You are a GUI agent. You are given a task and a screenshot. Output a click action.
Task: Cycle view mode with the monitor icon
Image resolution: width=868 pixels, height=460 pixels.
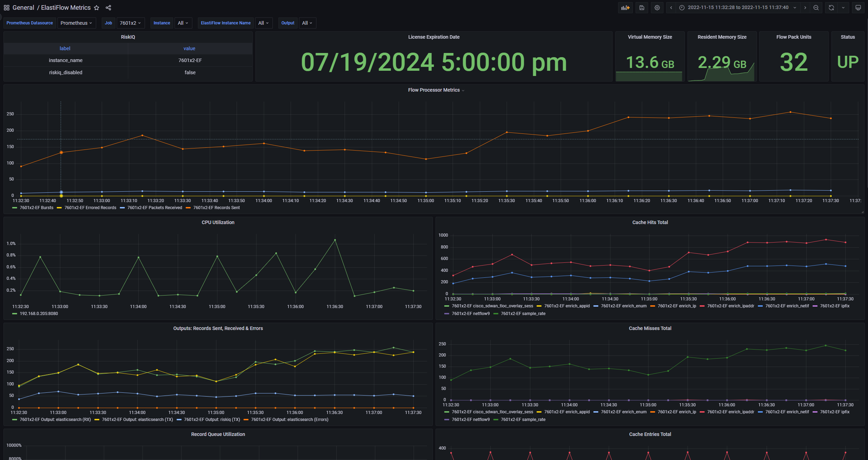click(858, 8)
